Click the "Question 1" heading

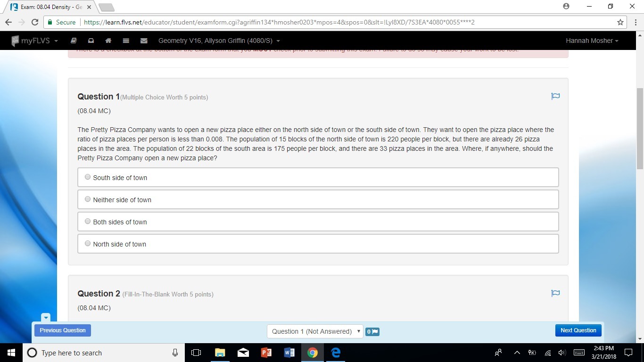[x=99, y=97]
